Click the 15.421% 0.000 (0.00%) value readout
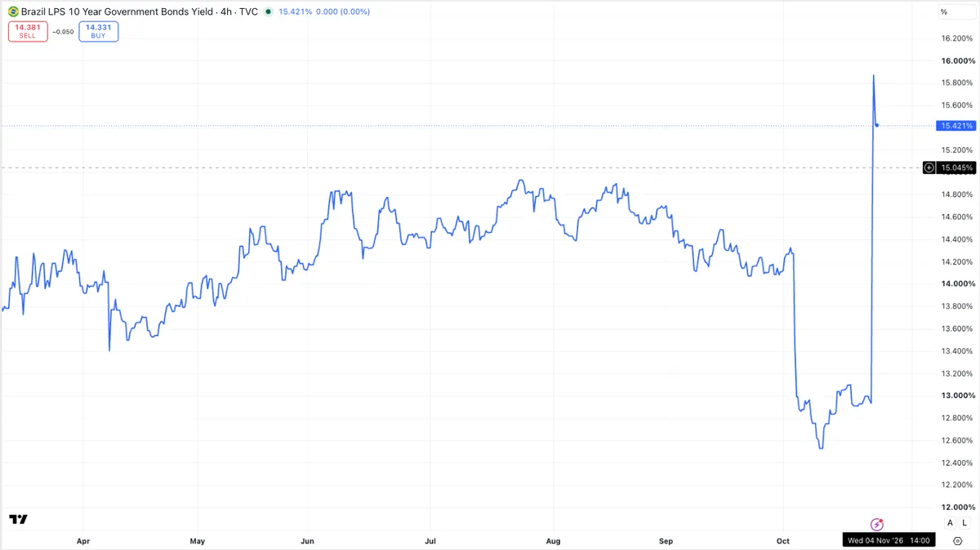Screen dimensions: 980x550 click(x=324, y=12)
